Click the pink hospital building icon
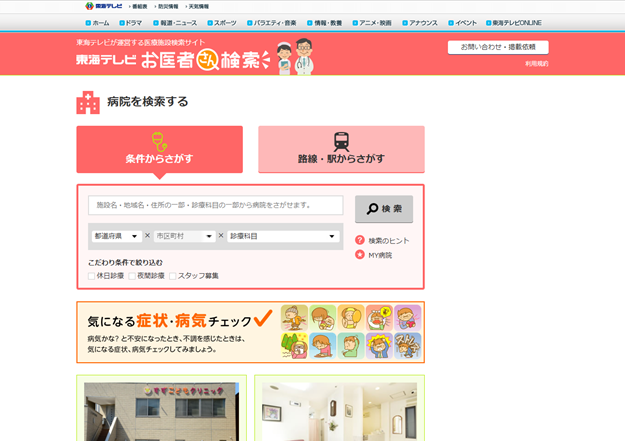 click(x=88, y=102)
